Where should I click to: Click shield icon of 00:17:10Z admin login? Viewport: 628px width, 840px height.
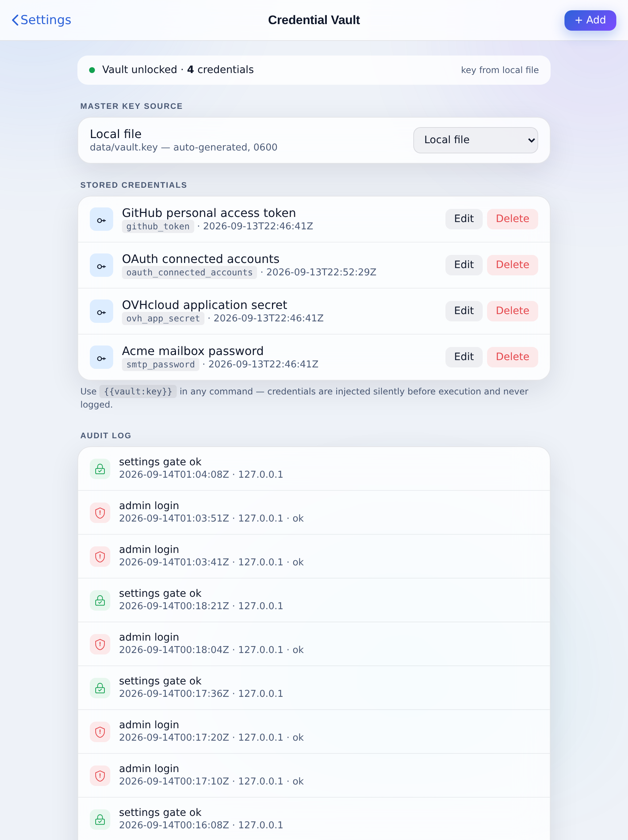click(x=100, y=775)
